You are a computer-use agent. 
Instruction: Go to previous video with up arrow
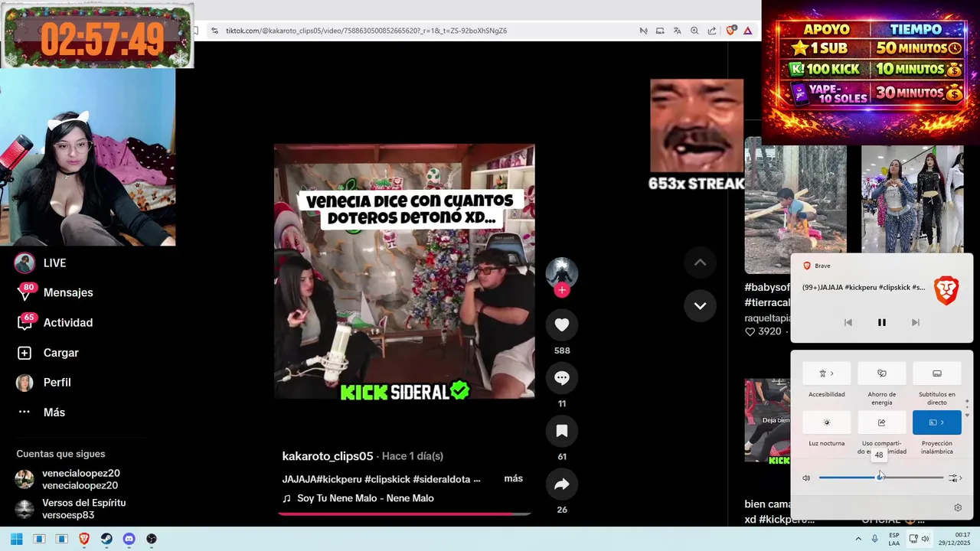click(700, 262)
